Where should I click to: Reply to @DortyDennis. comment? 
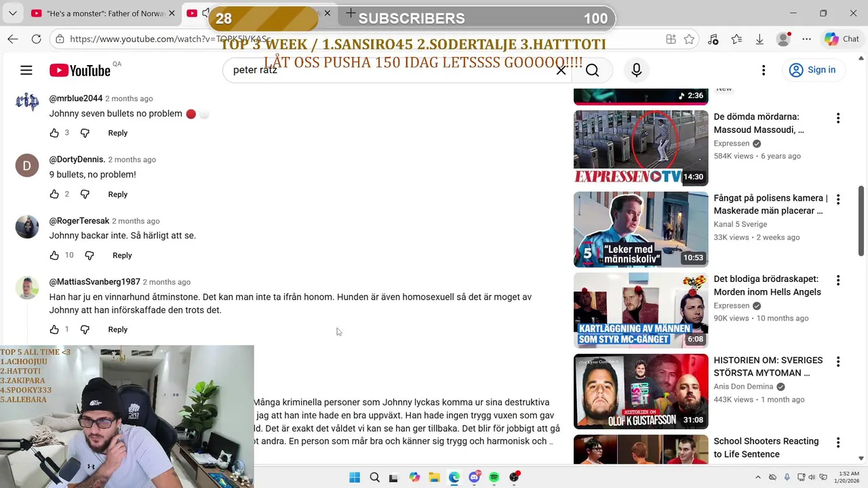tap(117, 195)
